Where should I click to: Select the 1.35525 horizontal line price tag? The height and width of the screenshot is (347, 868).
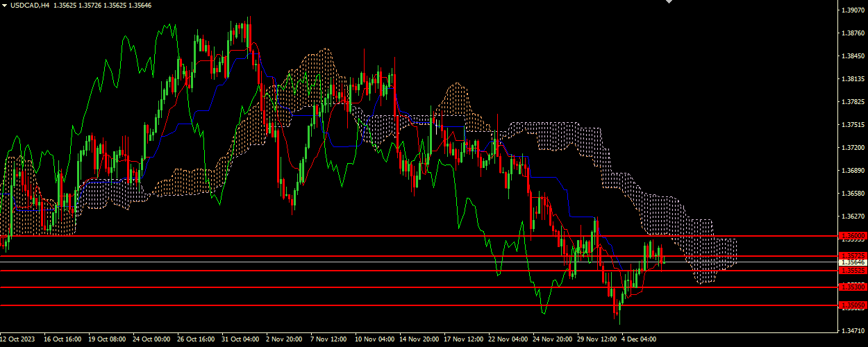pyautogui.click(x=851, y=271)
